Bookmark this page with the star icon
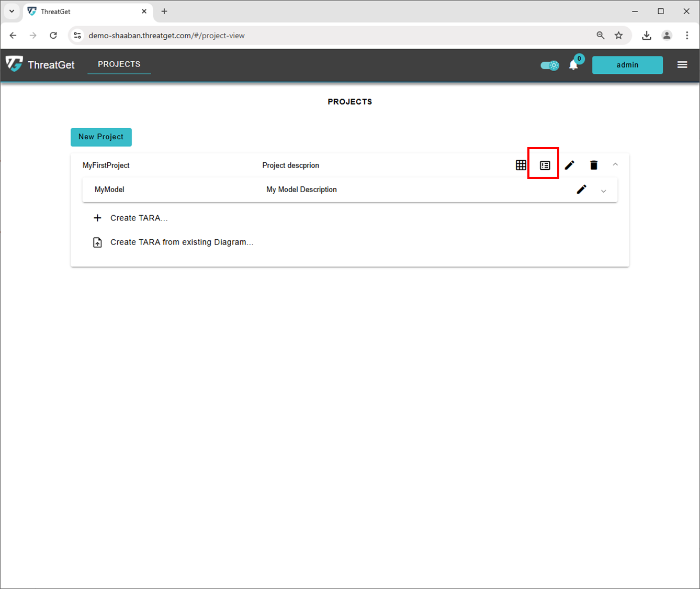This screenshot has height=589, width=700. (618, 36)
